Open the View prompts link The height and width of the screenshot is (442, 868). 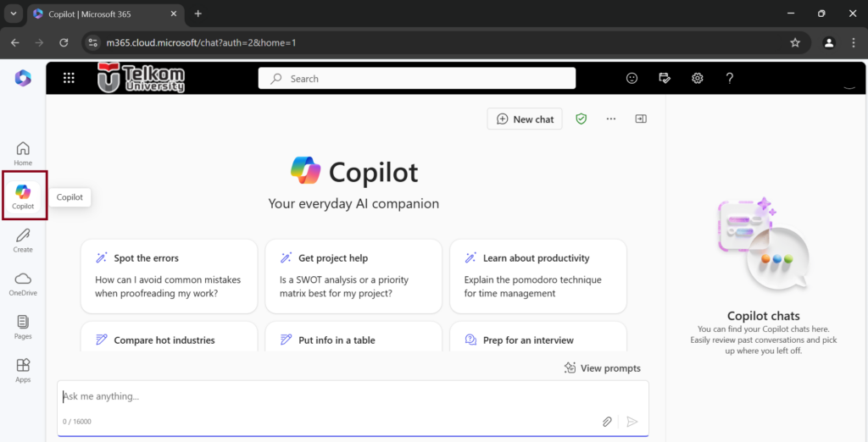pyautogui.click(x=603, y=368)
